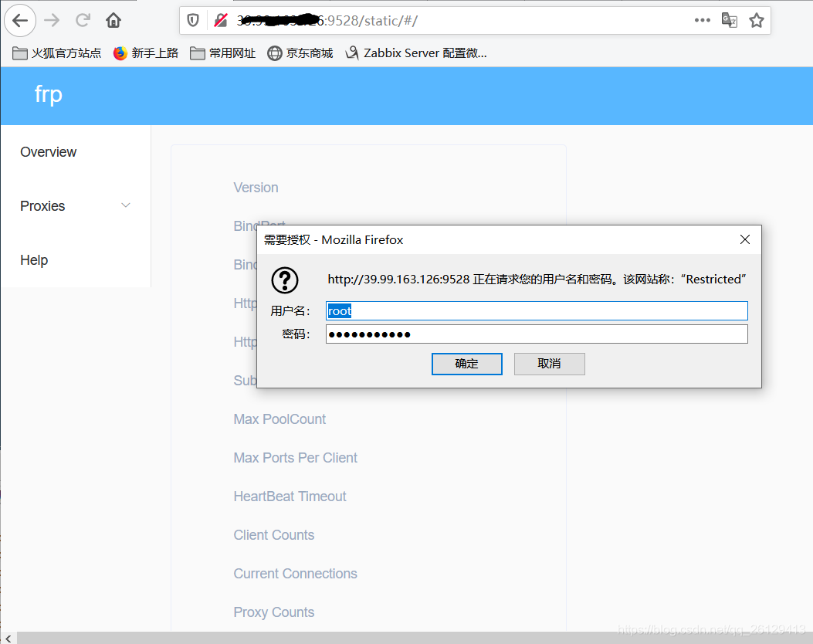Close the authorization dialog with X
This screenshot has height=644, width=813.
(745, 239)
